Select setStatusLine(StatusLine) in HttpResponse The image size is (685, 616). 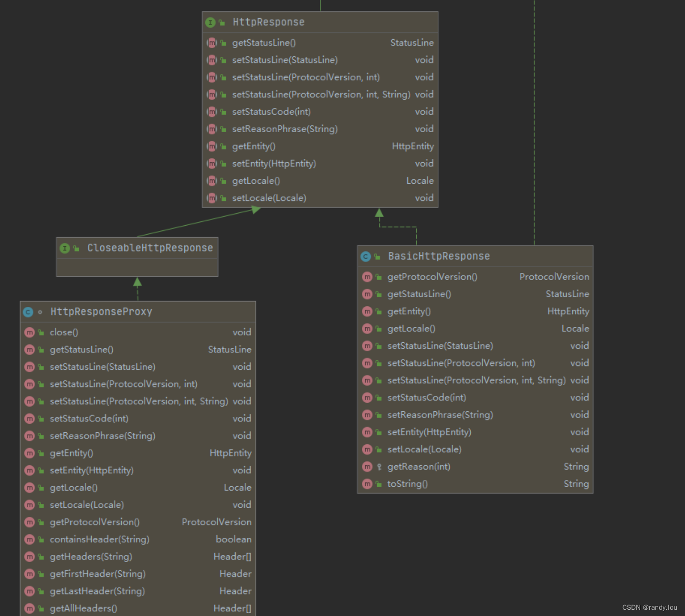click(285, 60)
